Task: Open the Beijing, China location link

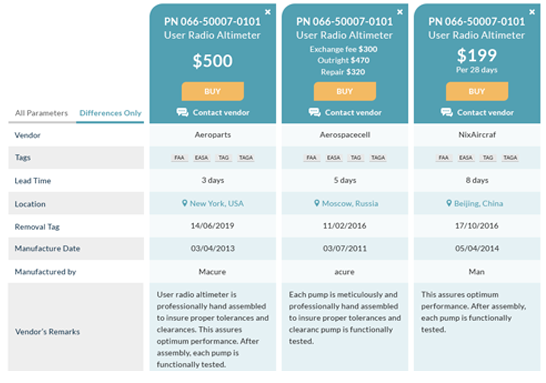Action: coord(478,203)
